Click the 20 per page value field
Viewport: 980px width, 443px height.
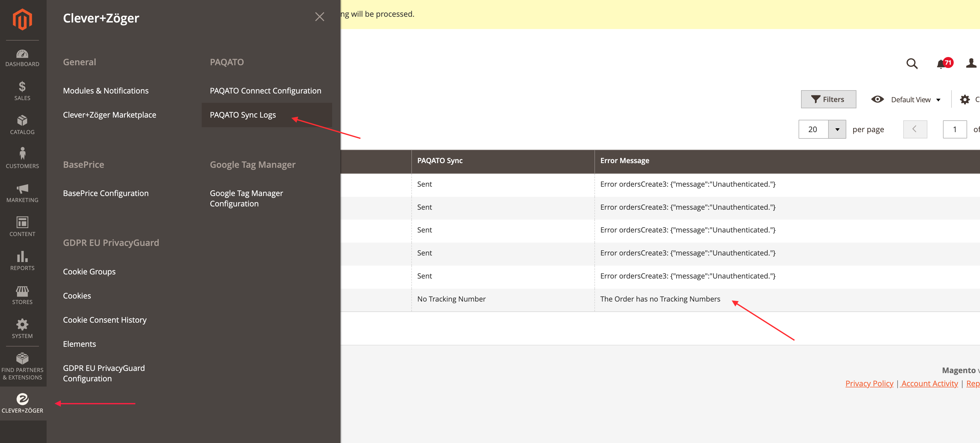(x=813, y=129)
